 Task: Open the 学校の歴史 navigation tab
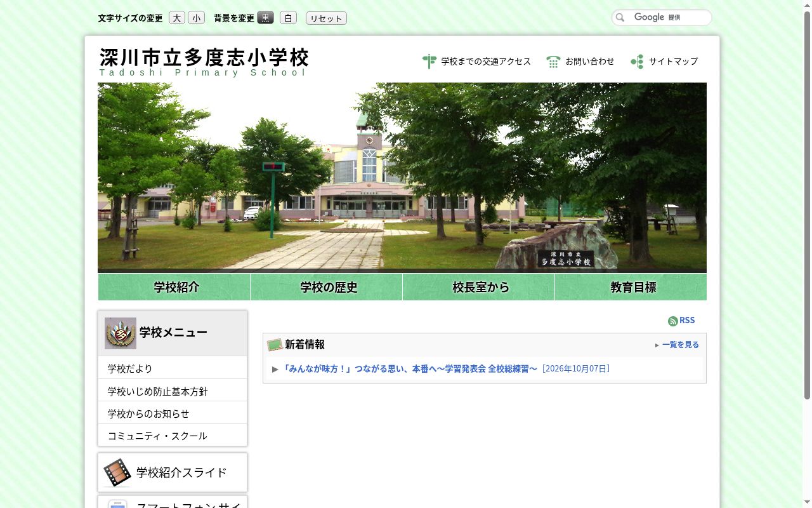click(x=327, y=287)
